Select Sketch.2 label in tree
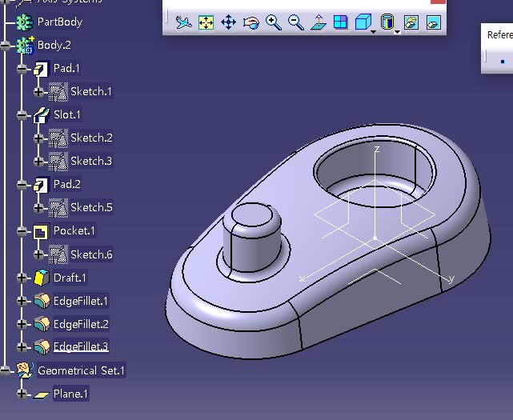 point(91,138)
